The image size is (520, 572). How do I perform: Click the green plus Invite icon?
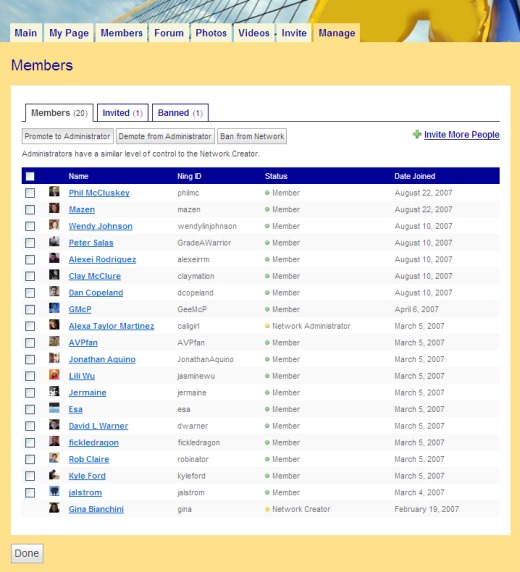417,134
